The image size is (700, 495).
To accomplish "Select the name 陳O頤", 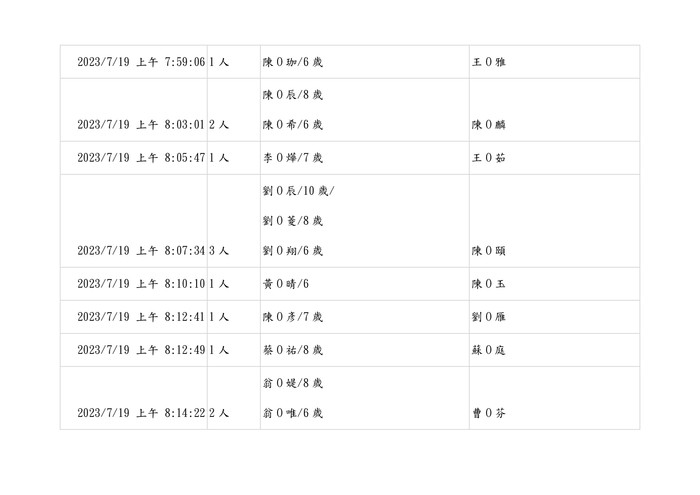I will tap(488, 250).
